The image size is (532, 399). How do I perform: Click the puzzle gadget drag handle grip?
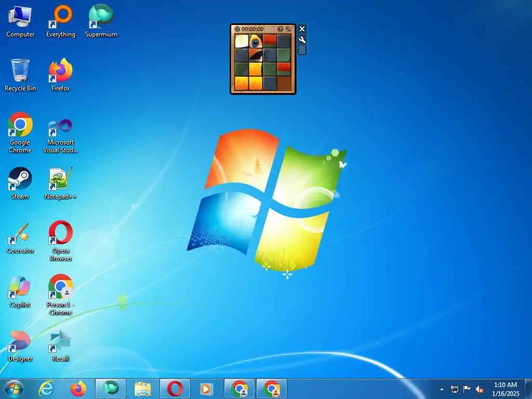click(x=302, y=50)
